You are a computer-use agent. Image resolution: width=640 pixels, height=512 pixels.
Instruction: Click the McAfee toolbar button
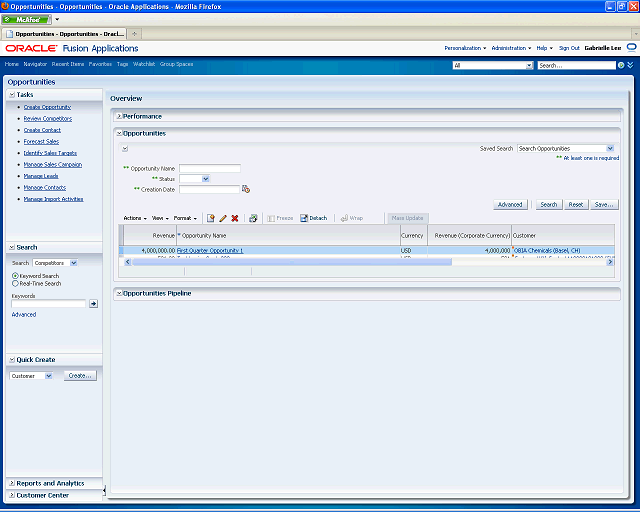point(27,19)
